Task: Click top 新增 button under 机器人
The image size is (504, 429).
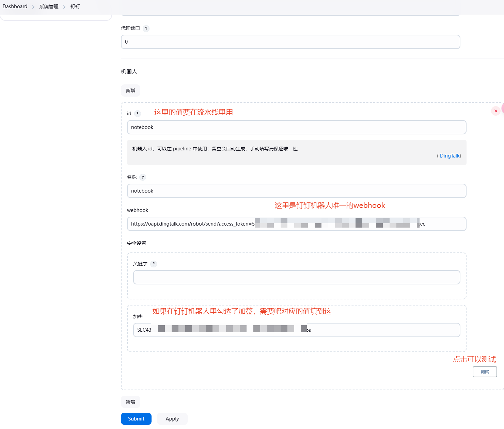Action: pos(130,90)
